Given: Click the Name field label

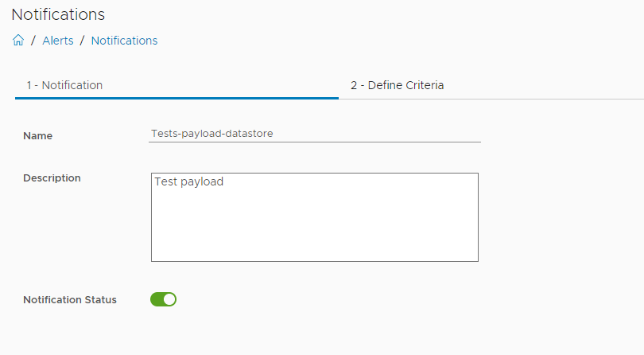Looking at the screenshot, I should click(37, 136).
